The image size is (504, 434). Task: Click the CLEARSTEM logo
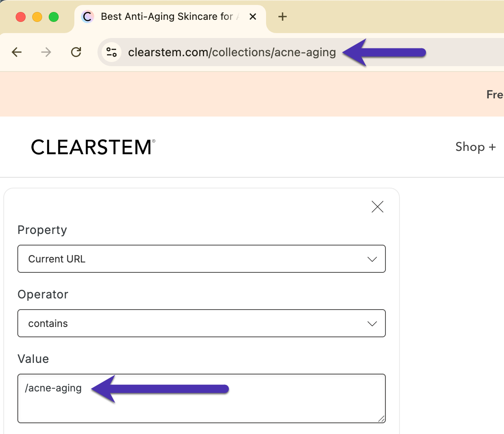pos(93,147)
